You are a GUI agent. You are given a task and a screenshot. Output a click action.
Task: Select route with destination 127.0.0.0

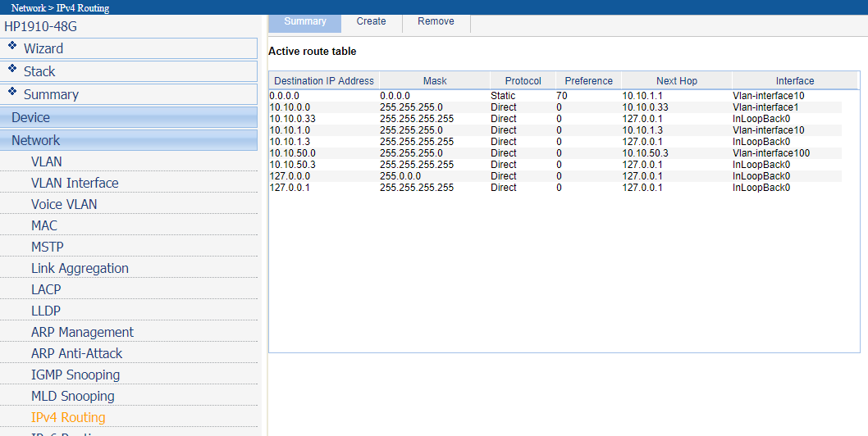[290, 176]
